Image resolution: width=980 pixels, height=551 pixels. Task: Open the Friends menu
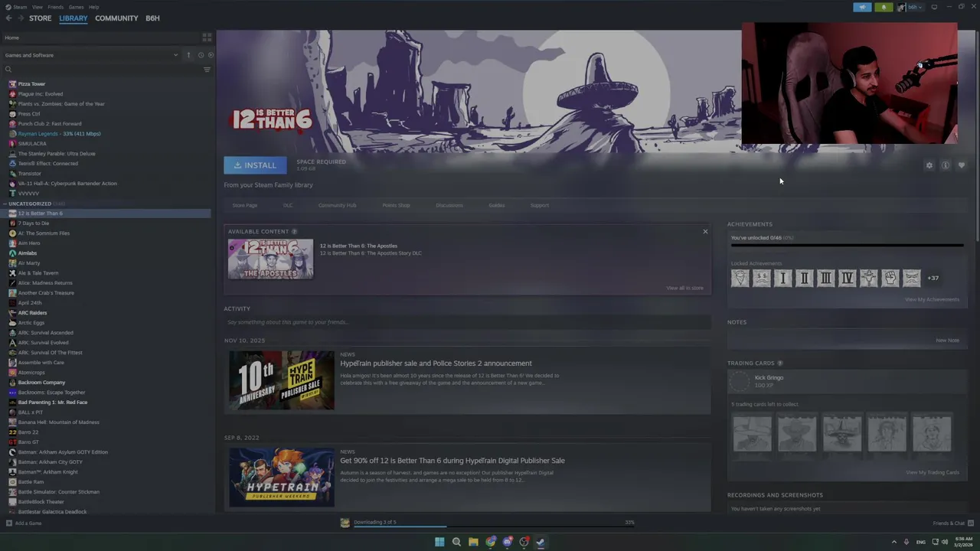[56, 7]
